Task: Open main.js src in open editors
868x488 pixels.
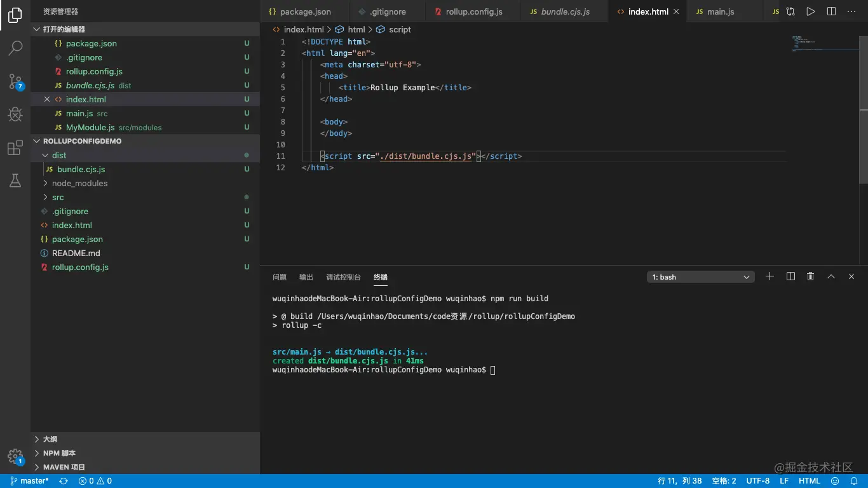Action: (x=145, y=113)
